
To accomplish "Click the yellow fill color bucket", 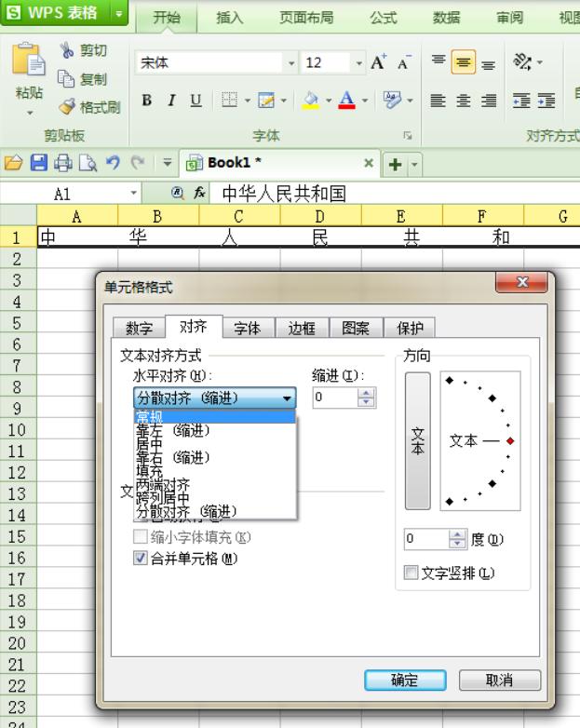I will tap(311, 101).
